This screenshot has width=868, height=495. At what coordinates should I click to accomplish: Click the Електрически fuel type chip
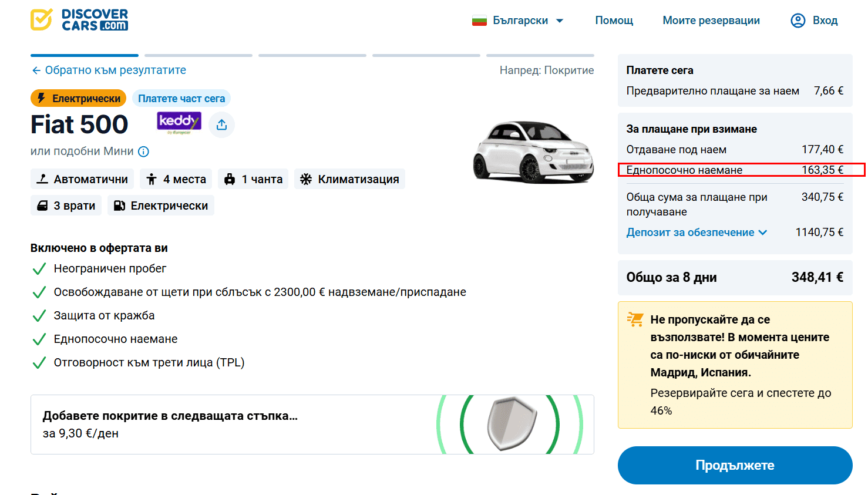click(x=161, y=206)
